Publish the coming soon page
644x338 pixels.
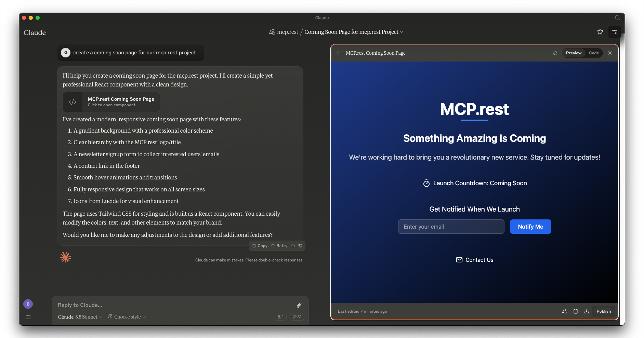(x=603, y=311)
